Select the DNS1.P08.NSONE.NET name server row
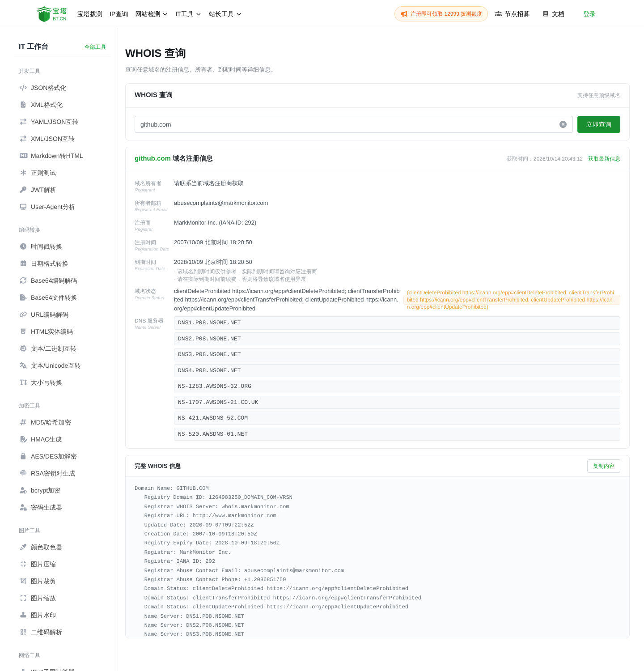 397,323
